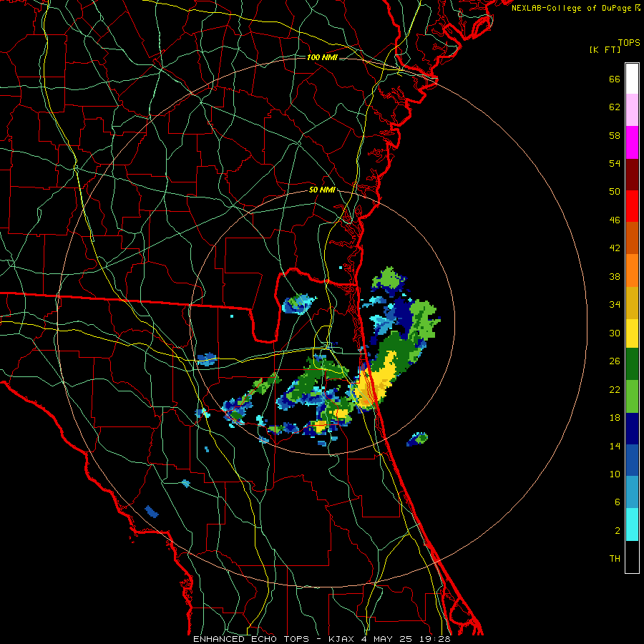644x644 pixels.
Task: Click the light green echo cell offshore, north of the storm
Action: coord(388,278)
